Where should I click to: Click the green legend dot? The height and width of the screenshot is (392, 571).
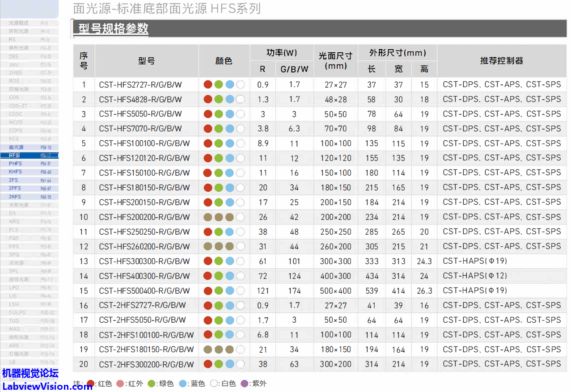click(x=152, y=384)
